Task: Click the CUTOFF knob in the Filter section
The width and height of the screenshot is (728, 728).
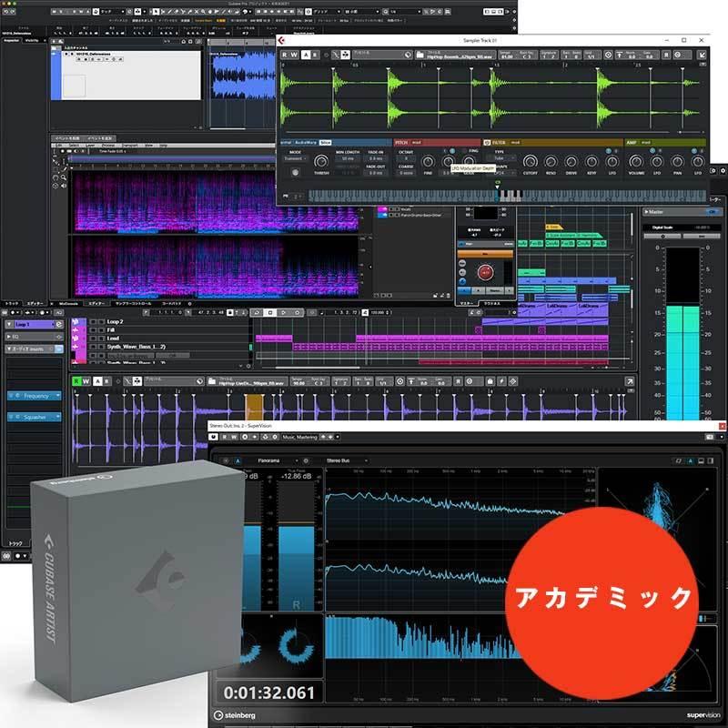Action: click(x=531, y=162)
